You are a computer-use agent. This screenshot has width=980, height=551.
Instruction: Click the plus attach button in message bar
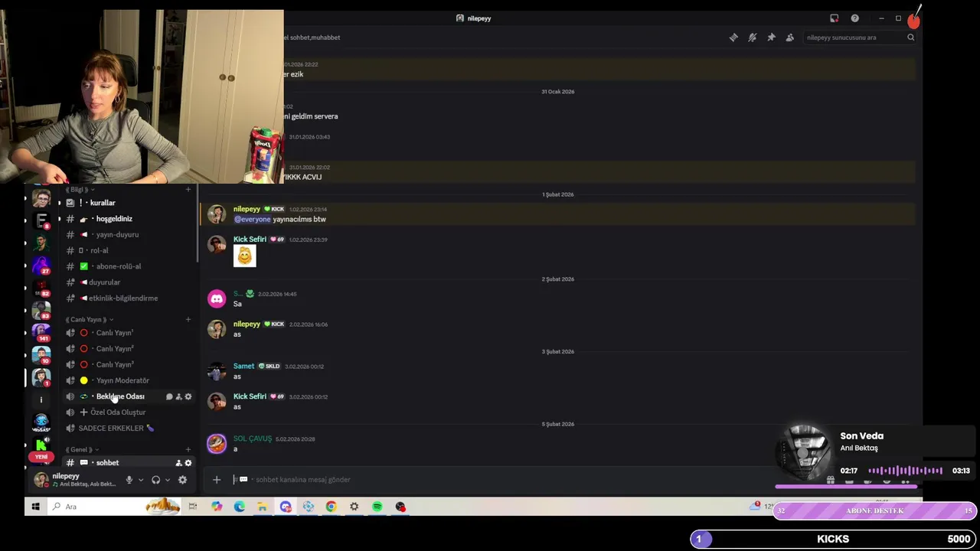(217, 480)
